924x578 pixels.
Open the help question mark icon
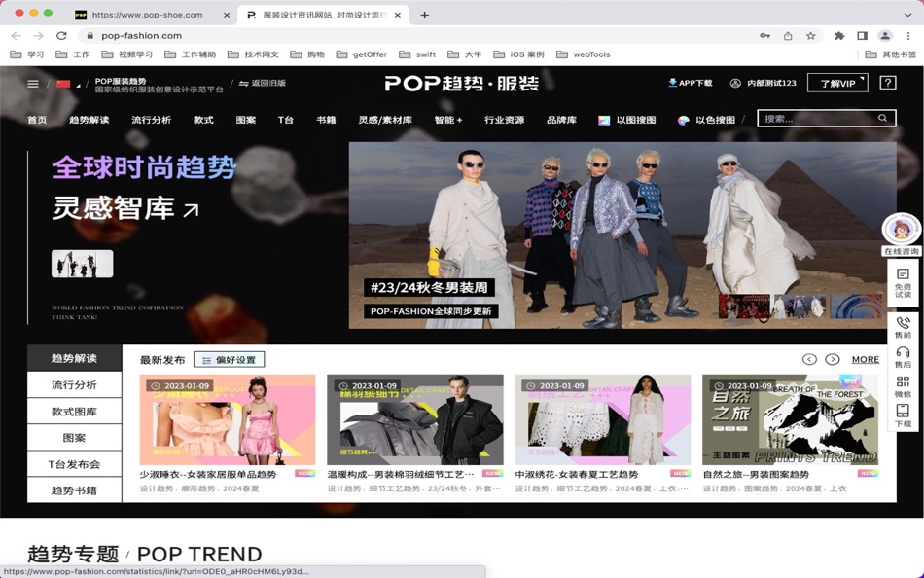click(x=887, y=83)
